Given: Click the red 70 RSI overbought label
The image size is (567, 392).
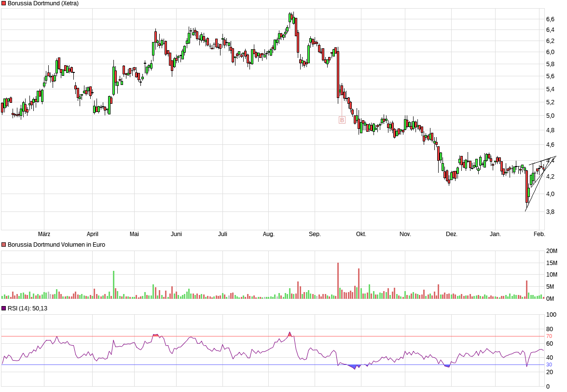Looking at the screenshot, I should coord(549,336).
